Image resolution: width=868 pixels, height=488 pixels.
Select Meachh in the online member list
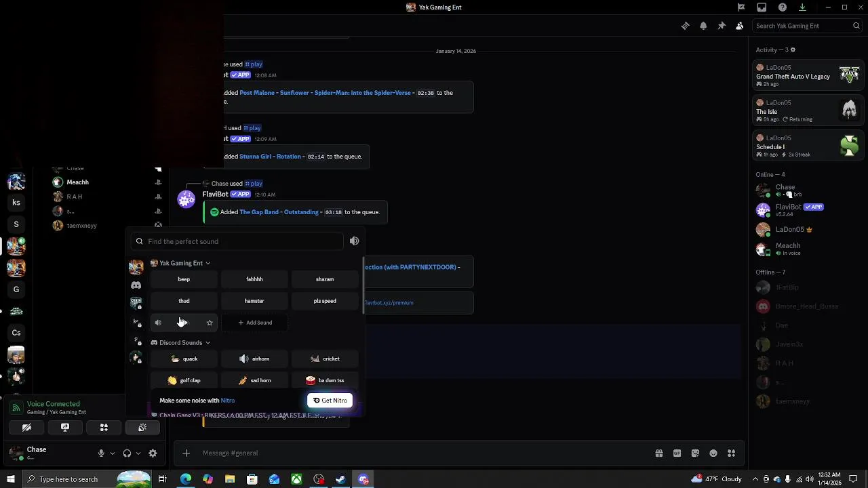pyautogui.click(x=808, y=249)
